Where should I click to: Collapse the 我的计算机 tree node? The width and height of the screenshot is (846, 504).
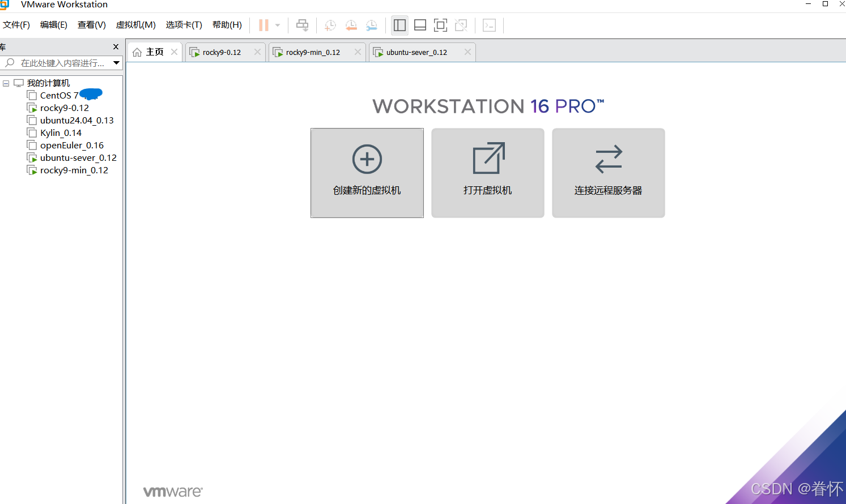coord(6,83)
